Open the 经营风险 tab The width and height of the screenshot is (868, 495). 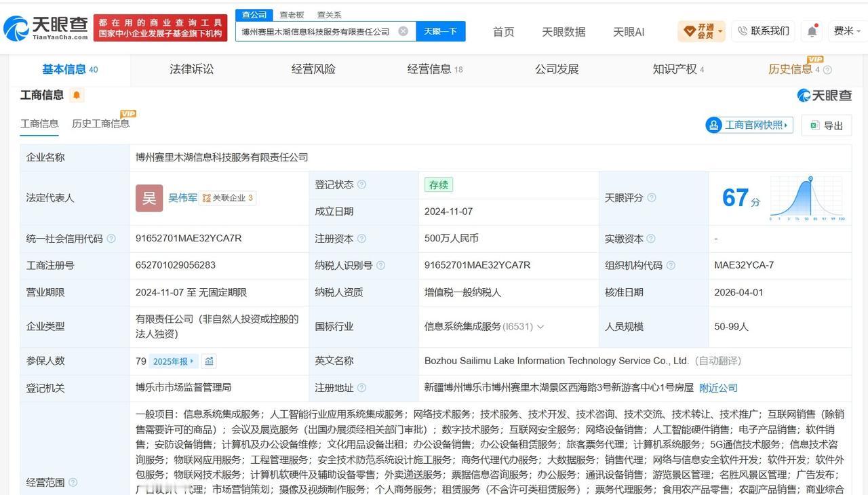pos(313,69)
